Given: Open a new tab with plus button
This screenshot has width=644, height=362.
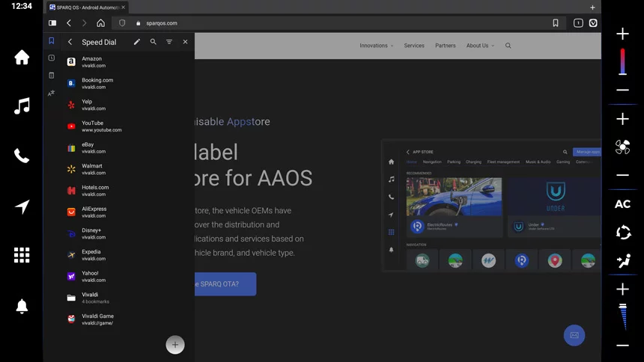Looking at the screenshot, I should coord(592,7).
